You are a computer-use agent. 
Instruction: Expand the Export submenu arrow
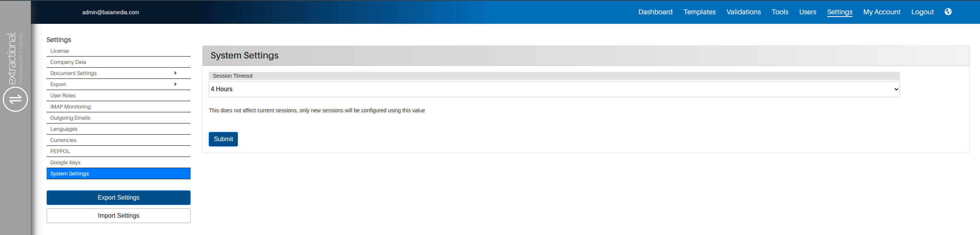(176, 84)
